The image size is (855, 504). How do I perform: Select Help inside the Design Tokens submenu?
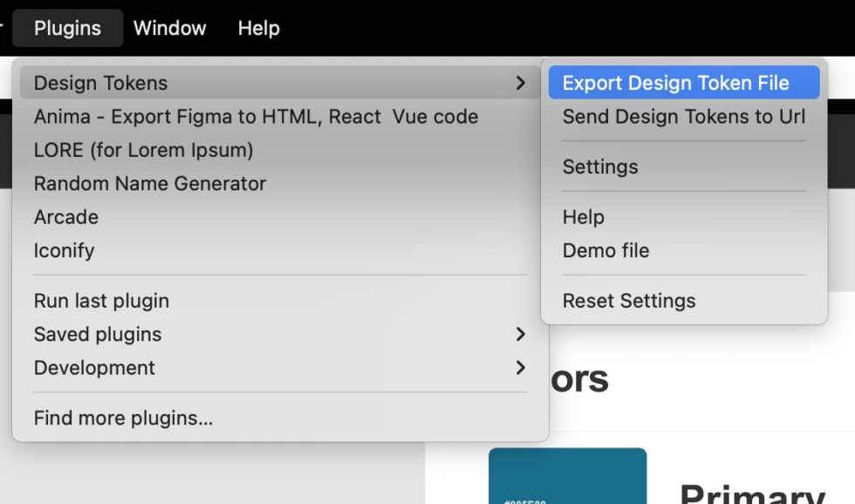coord(583,217)
